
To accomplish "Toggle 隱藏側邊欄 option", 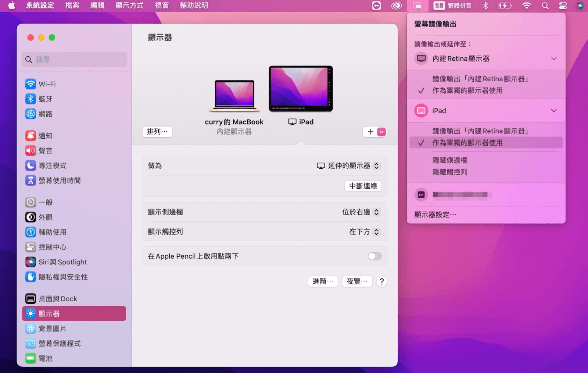I will [450, 160].
